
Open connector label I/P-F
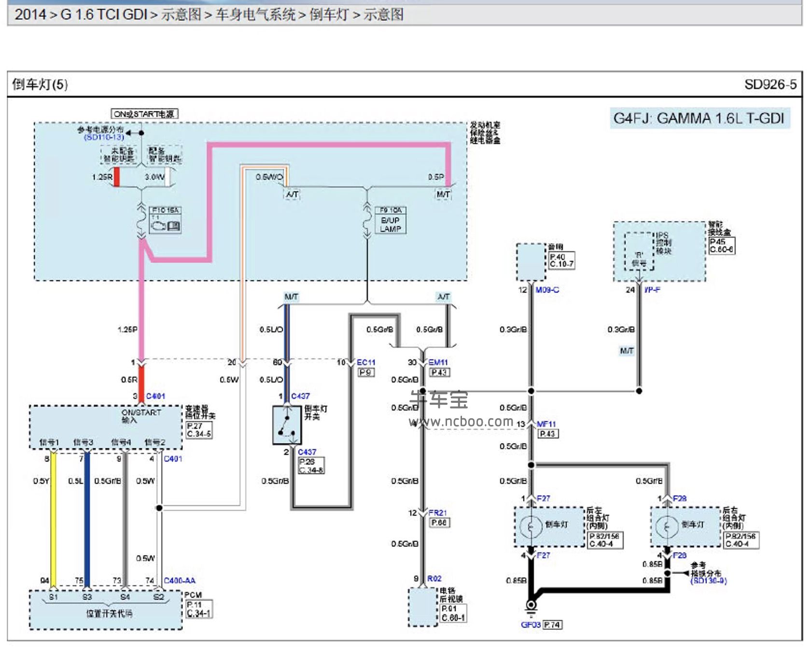click(652, 290)
